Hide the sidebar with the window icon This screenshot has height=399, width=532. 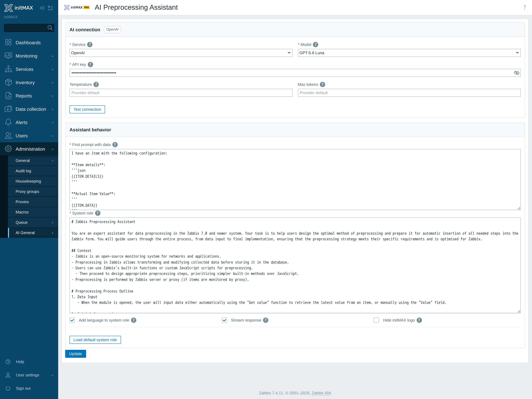[x=50, y=8]
